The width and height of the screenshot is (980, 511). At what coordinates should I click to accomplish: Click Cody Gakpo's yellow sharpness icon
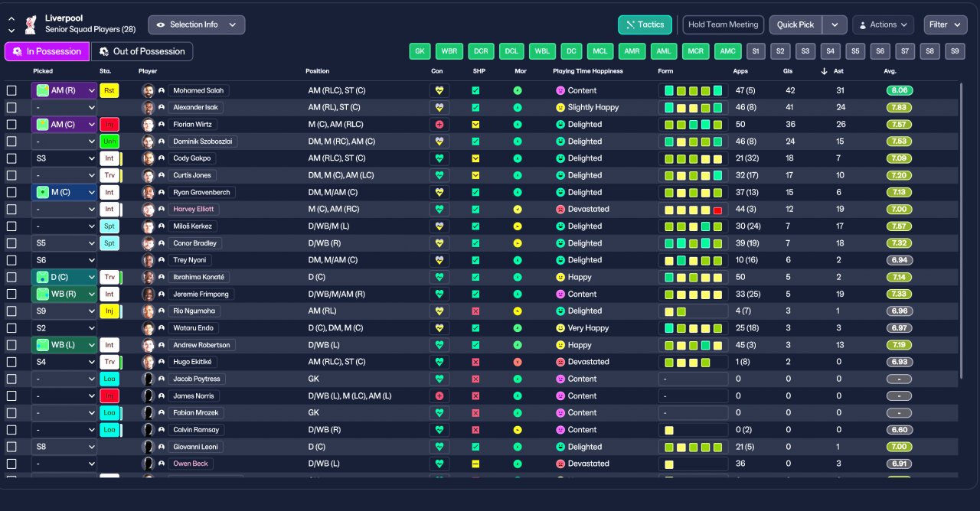coord(475,158)
